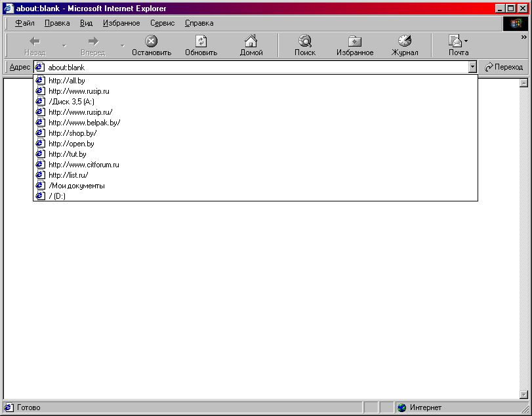Select http://www.rusip.ru/ with trailing slash
Viewport: 532px width, 416px height.
(x=255, y=112)
